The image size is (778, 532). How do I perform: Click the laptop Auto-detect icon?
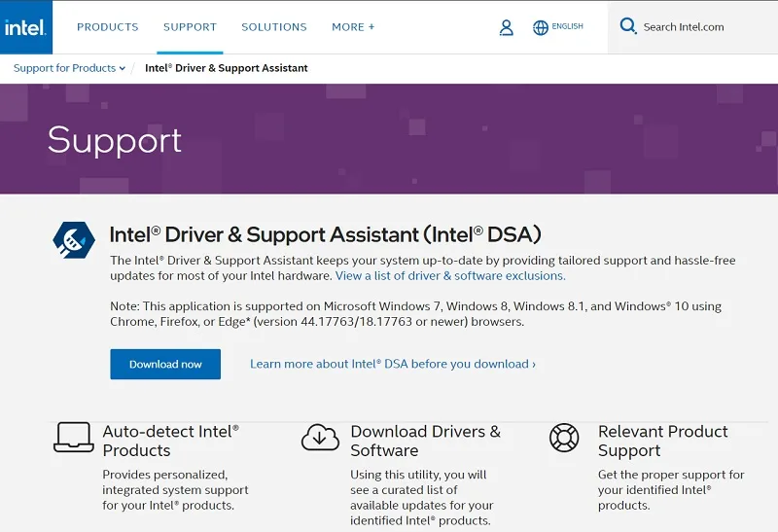74,438
